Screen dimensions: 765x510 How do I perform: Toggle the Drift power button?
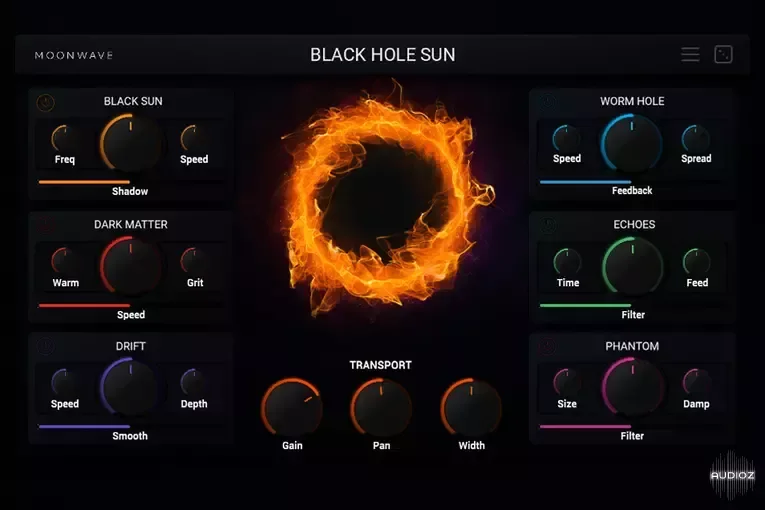(x=45, y=347)
